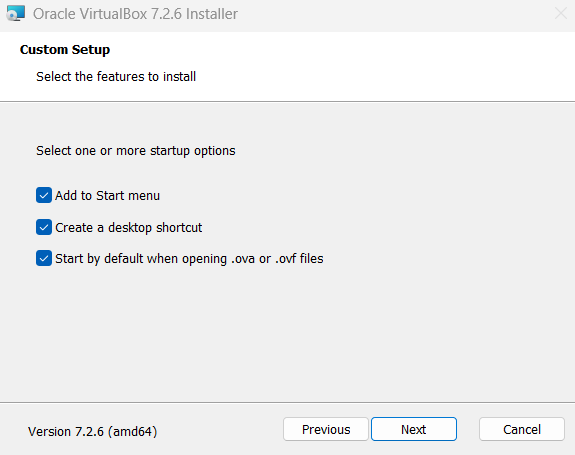Viewport: 575px width, 455px height.
Task: Click the 'Select one or more startup options' text
Action: (x=136, y=151)
